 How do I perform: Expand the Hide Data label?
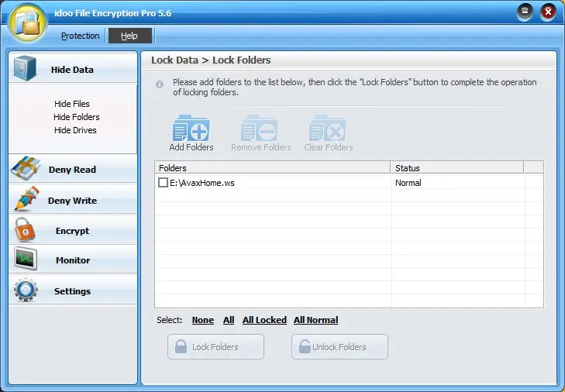click(72, 70)
